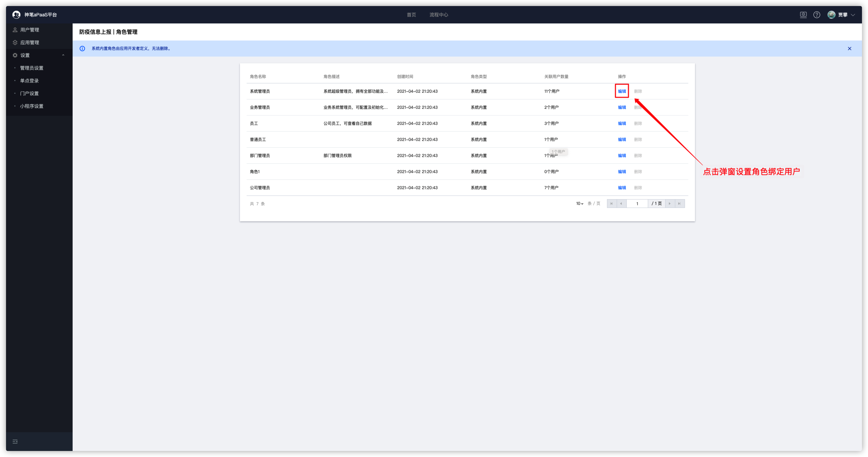
Task: Click the info icon in the banner
Action: tap(82, 49)
